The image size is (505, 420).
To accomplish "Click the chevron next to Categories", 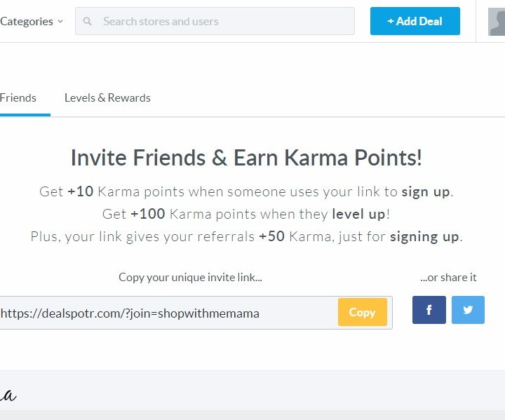I will [x=60, y=22].
